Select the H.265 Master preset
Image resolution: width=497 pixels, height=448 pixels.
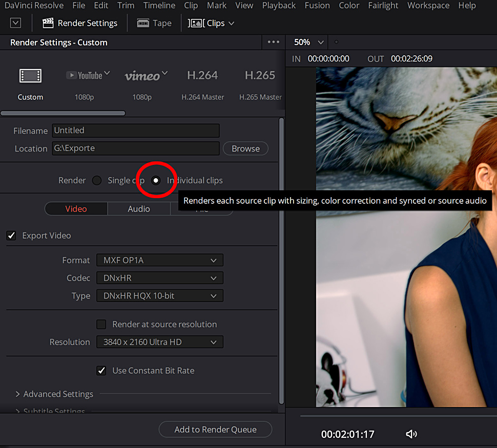(260, 84)
